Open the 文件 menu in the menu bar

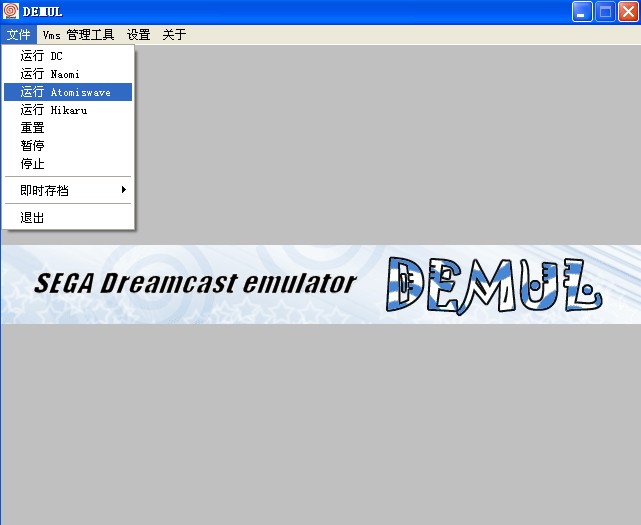point(19,35)
